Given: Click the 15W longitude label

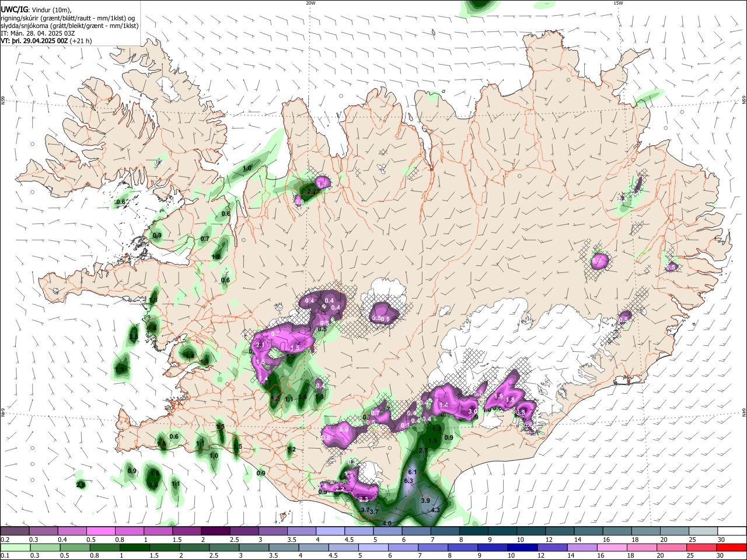Looking at the screenshot, I should click(x=618, y=3).
